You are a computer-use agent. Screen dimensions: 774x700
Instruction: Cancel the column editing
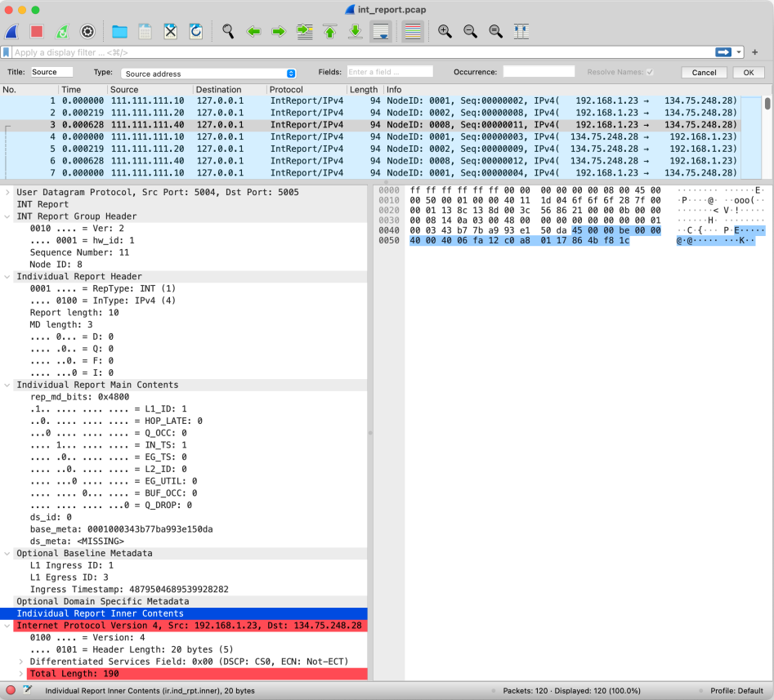[704, 73]
